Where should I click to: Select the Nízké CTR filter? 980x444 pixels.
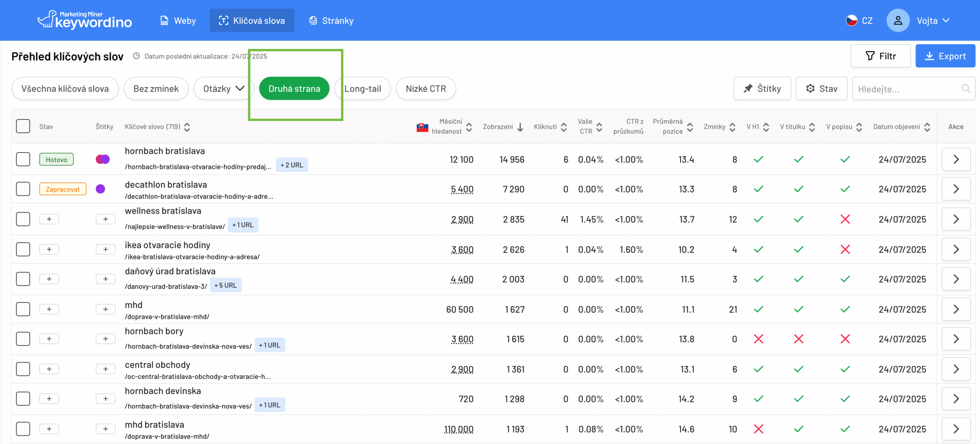click(x=426, y=88)
